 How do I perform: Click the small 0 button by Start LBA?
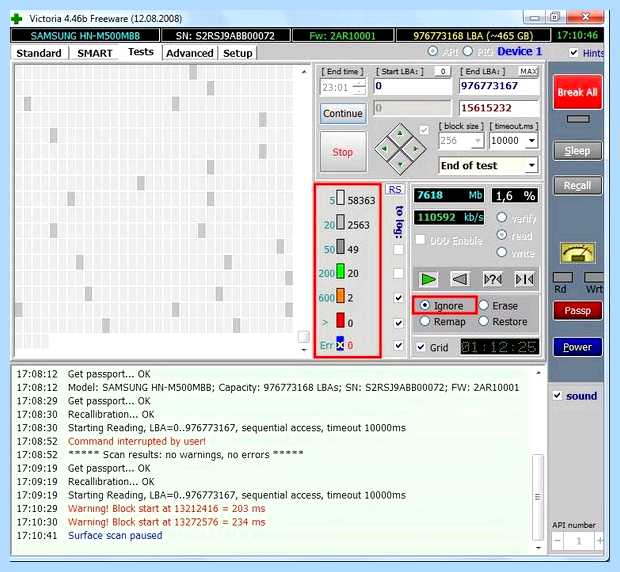[442, 71]
